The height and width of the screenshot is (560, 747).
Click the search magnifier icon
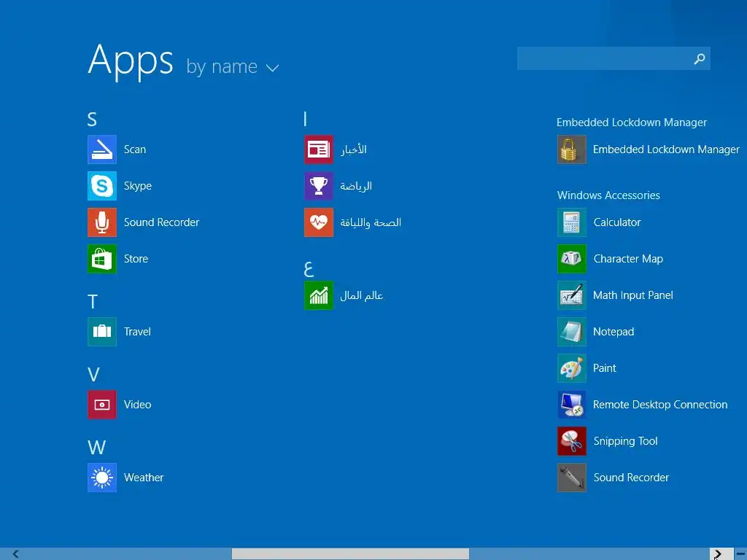click(700, 58)
